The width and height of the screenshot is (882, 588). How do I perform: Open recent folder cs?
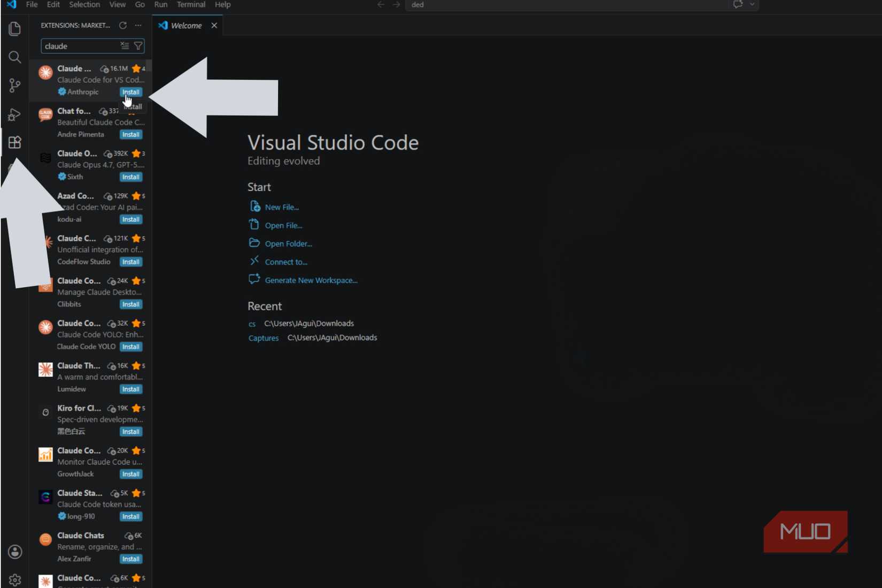click(252, 324)
